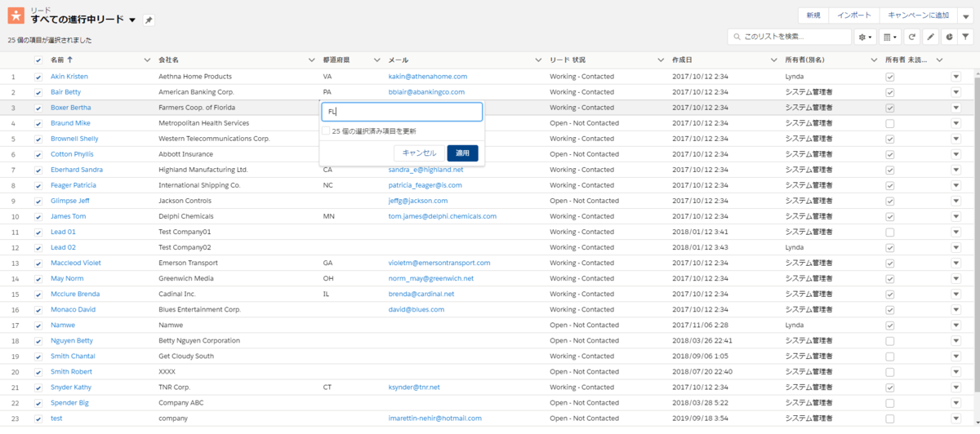Screen dimensions: 980x434
Task: Expand more actions arrow beside キャンペーンに追加
Action: click(966, 15)
